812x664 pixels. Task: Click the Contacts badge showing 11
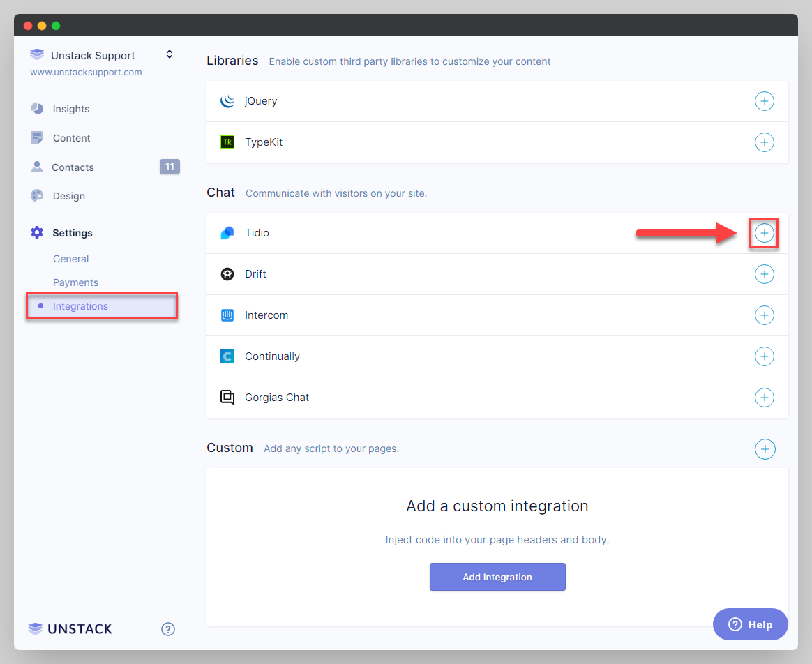[170, 167]
